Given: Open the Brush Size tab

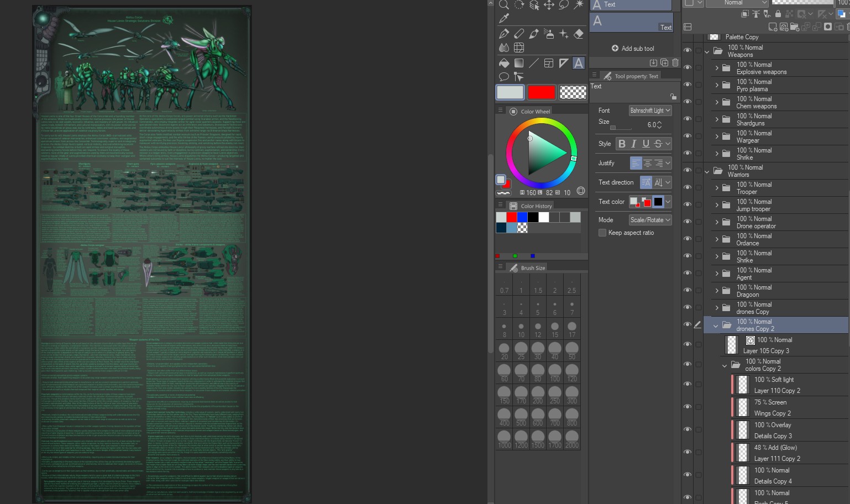Looking at the screenshot, I should (x=527, y=267).
